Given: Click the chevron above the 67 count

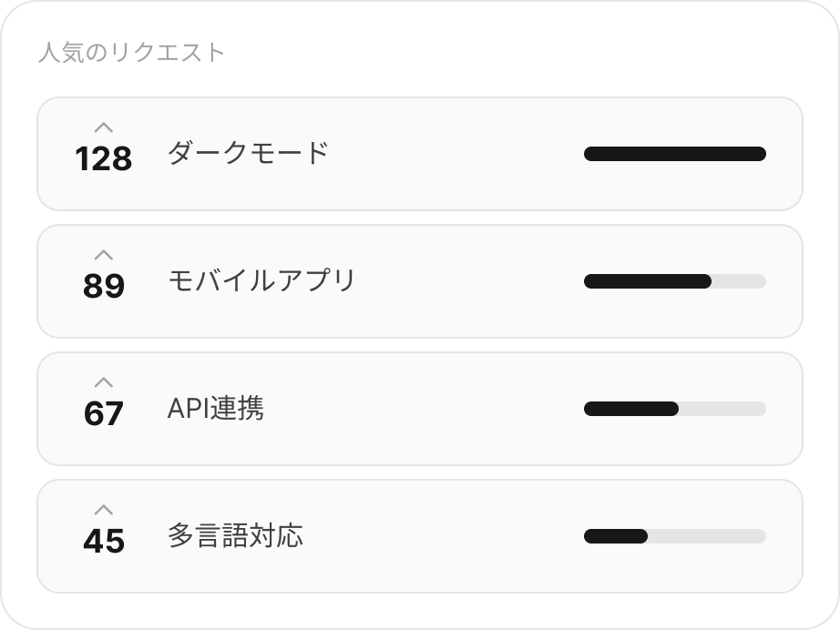Looking at the screenshot, I should (x=105, y=384).
